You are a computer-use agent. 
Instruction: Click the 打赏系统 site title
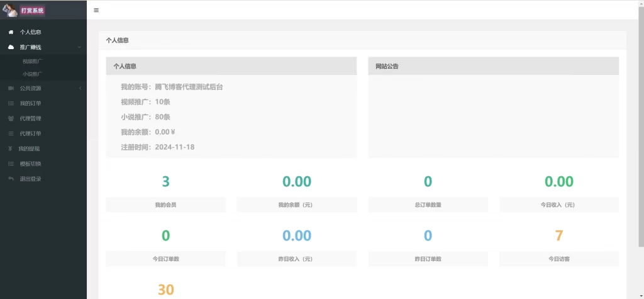pyautogui.click(x=32, y=10)
